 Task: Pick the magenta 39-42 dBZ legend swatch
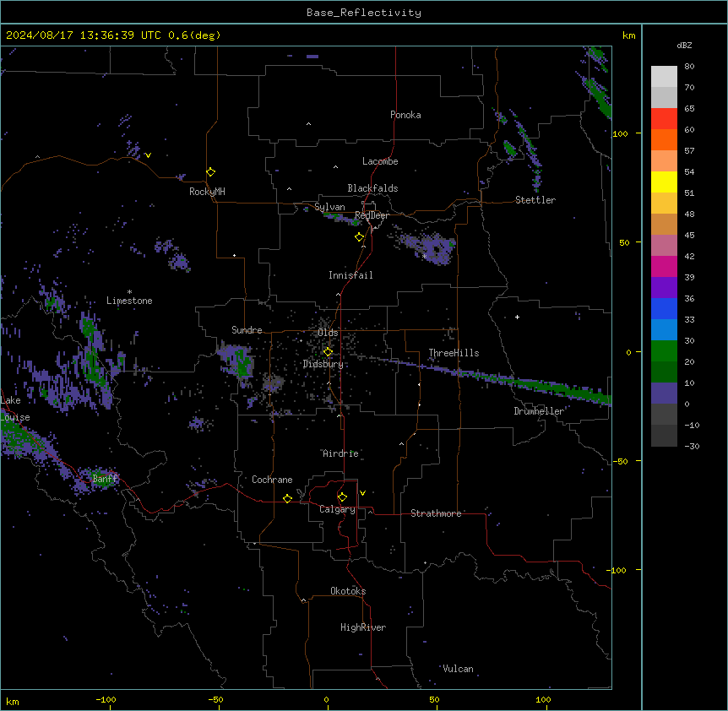tap(664, 266)
